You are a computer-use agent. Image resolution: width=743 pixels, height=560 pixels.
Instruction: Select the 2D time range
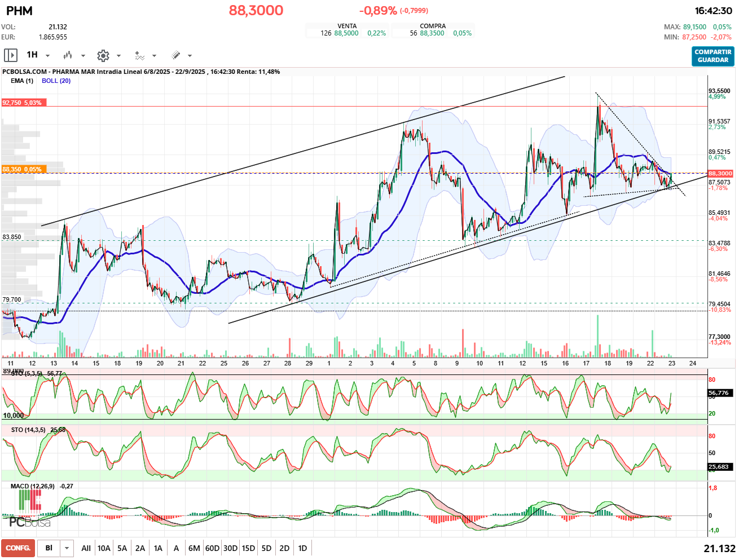coord(284,548)
